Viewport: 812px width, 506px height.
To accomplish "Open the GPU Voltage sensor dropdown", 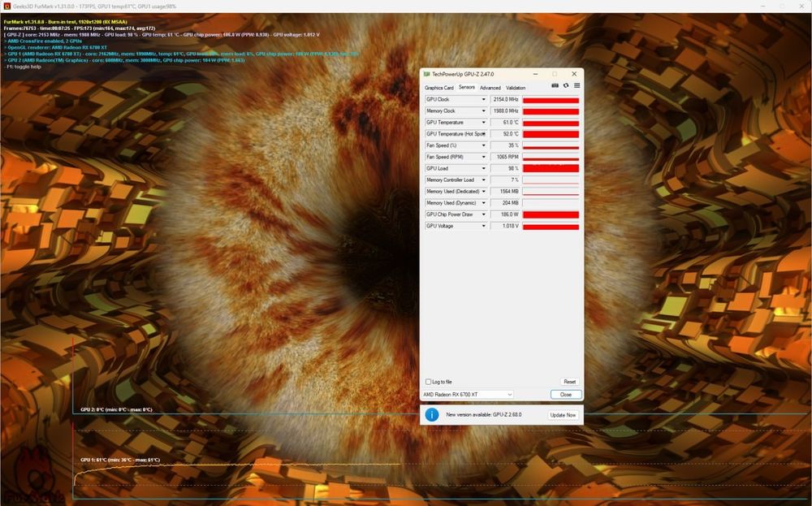I will click(x=484, y=226).
